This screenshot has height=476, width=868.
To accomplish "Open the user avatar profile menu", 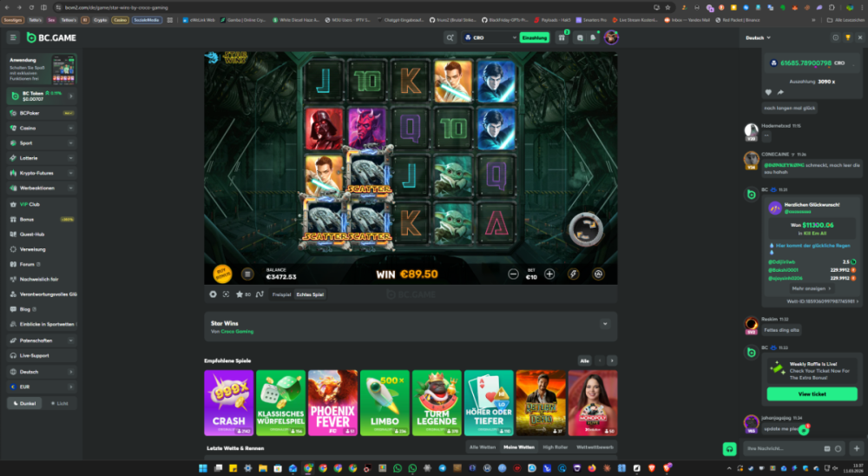I will [611, 37].
